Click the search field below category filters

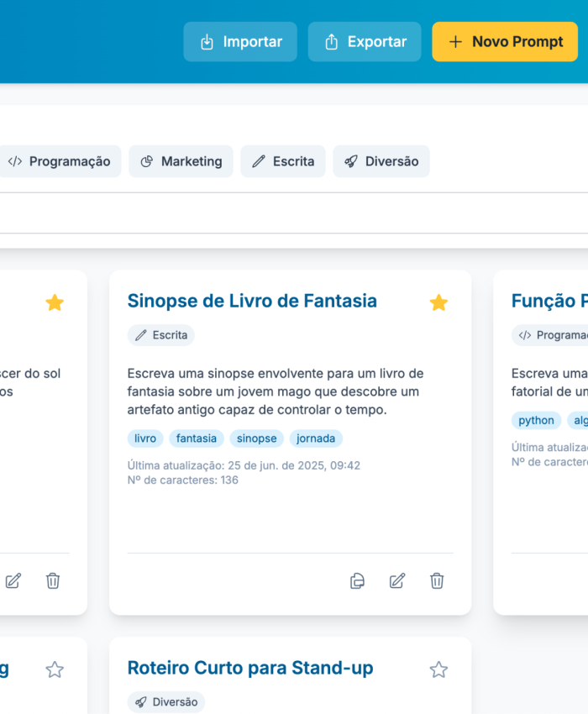point(294,213)
